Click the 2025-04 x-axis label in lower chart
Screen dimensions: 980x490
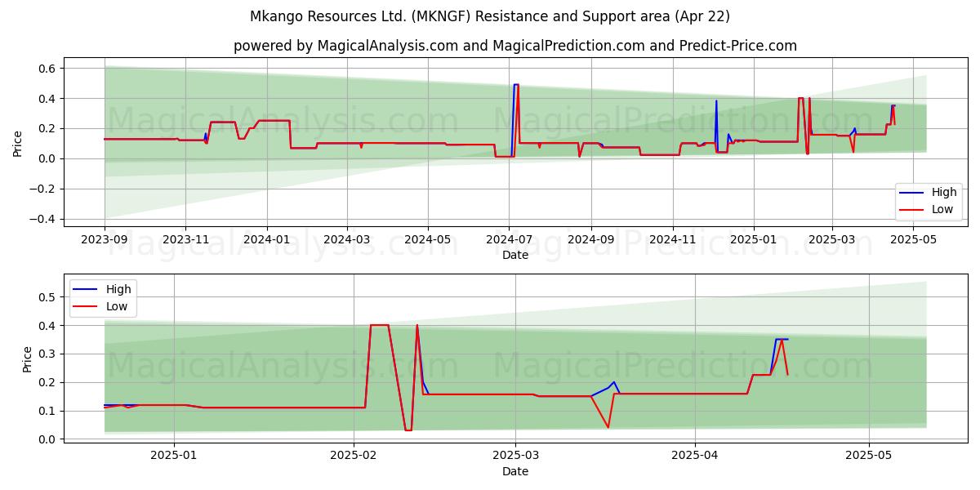coord(695,457)
